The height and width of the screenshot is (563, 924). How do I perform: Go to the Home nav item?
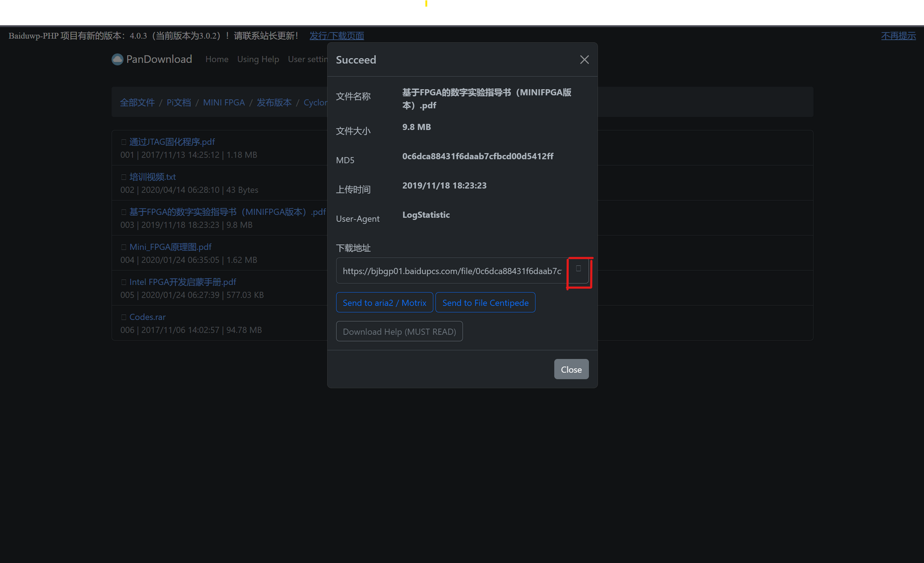coord(217,59)
